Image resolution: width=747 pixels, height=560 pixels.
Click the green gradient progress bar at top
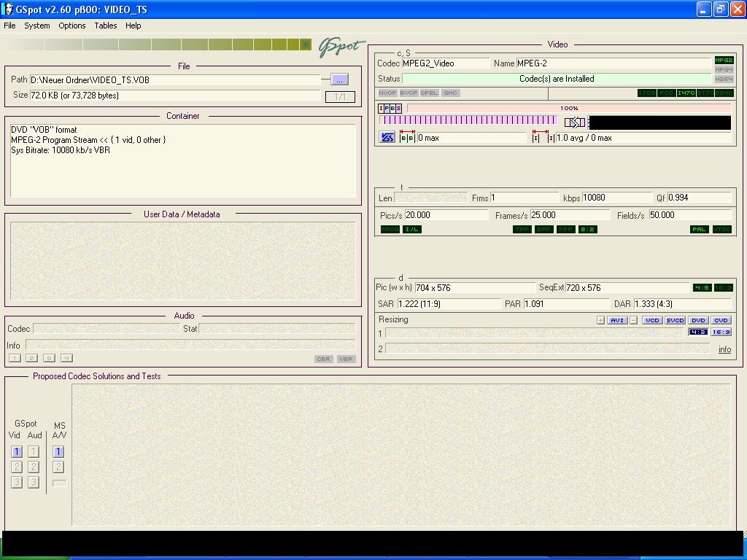160,44
